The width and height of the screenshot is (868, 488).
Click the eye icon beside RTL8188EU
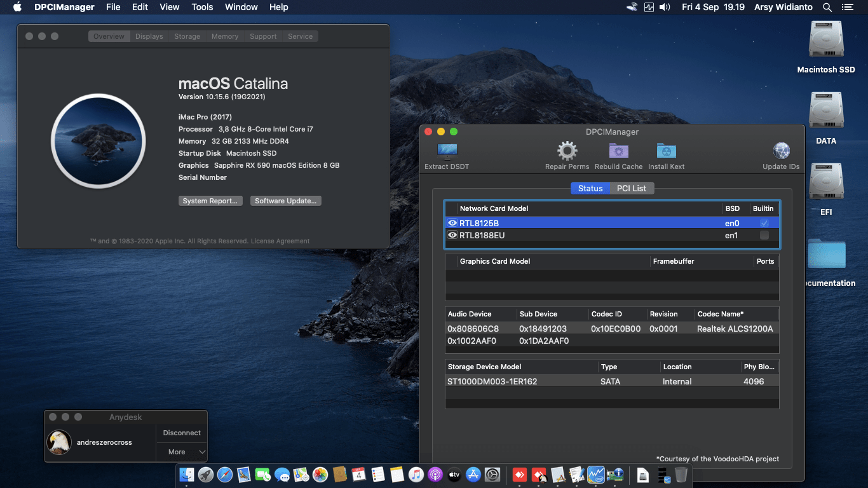(452, 235)
